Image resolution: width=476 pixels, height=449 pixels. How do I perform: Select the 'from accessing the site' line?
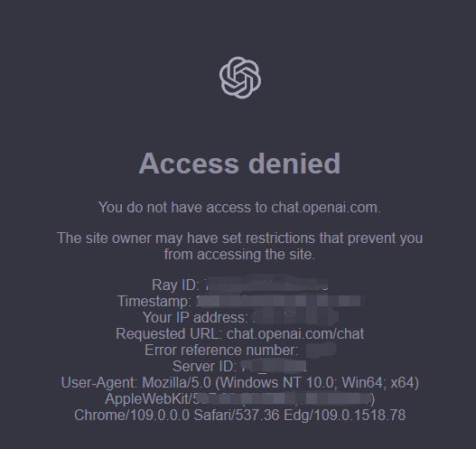pos(239,255)
